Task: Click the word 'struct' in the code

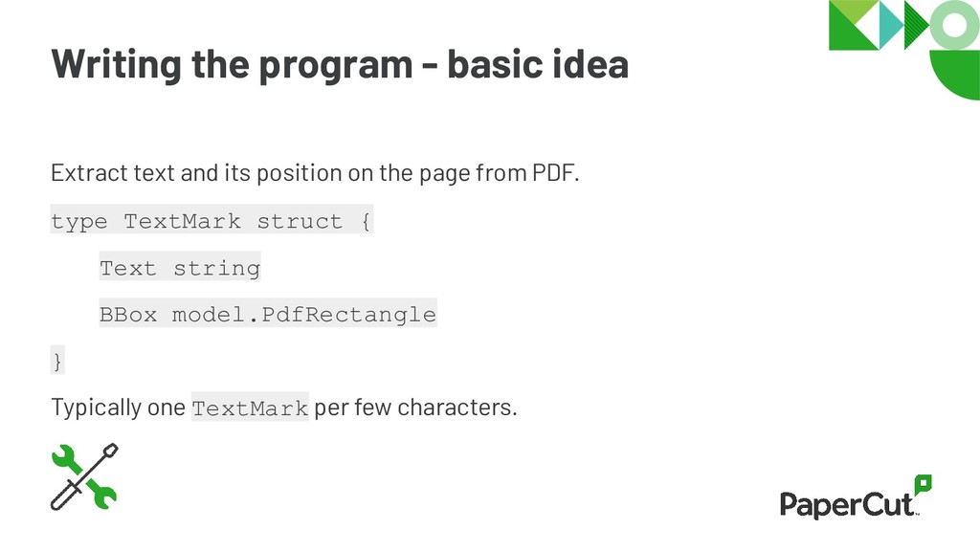Action: coord(300,221)
